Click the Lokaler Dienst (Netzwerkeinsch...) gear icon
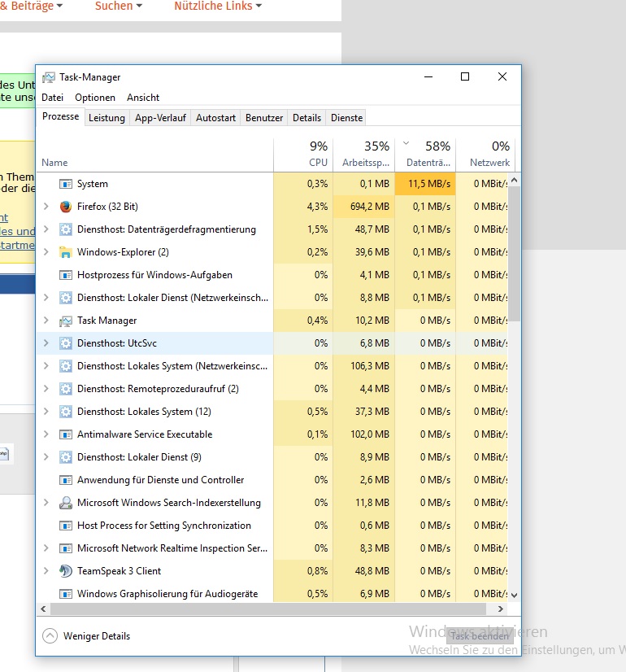The image size is (626, 672). pos(66,298)
